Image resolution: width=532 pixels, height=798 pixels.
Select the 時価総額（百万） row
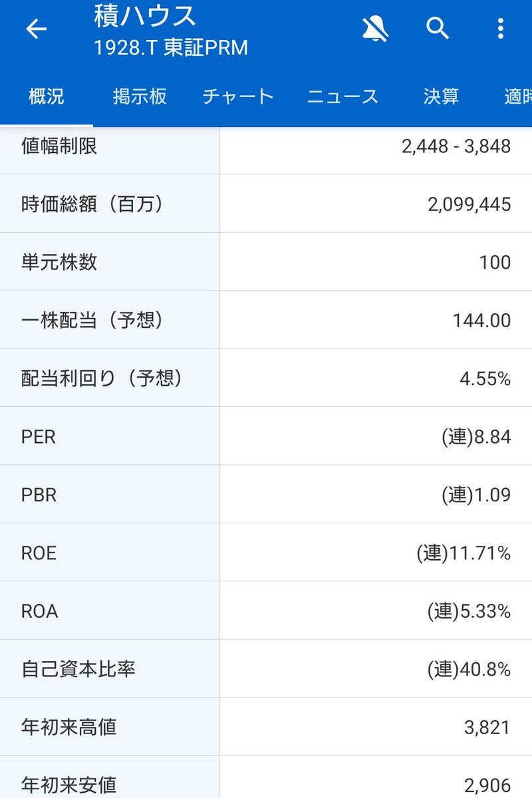coord(266,203)
